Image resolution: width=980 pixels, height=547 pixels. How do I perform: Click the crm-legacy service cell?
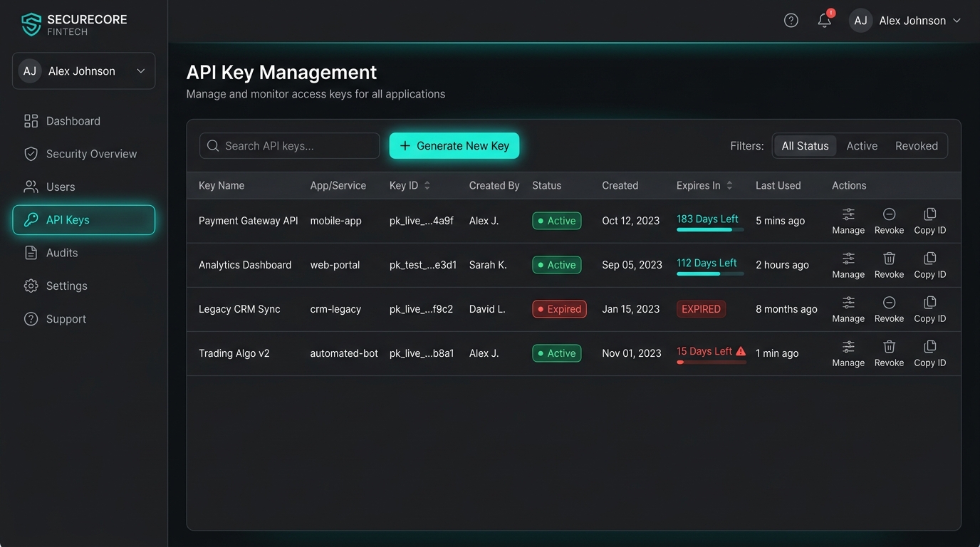335,309
